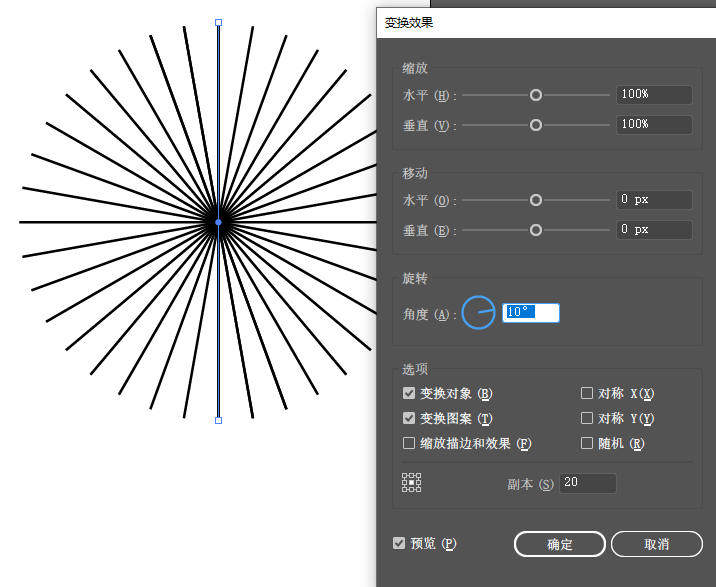Toggle the 预览 preview checkbox
Screen dimensions: 716x587
coord(399,543)
